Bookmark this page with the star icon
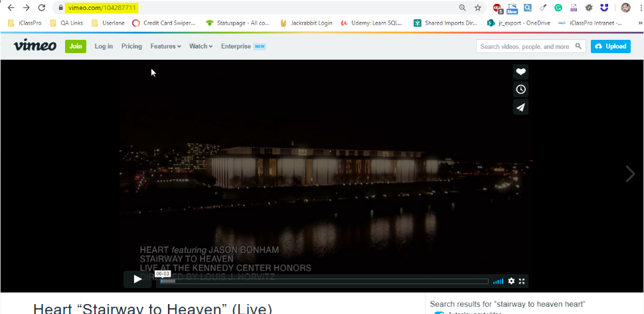Screen dimensions: 644x314 click(477, 7)
